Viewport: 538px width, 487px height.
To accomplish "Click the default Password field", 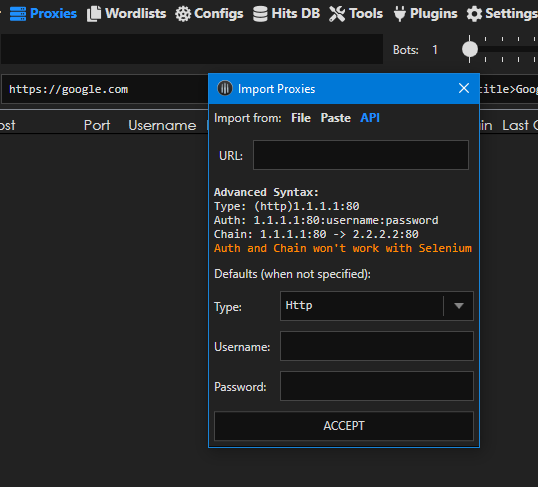I will pyautogui.click(x=377, y=386).
